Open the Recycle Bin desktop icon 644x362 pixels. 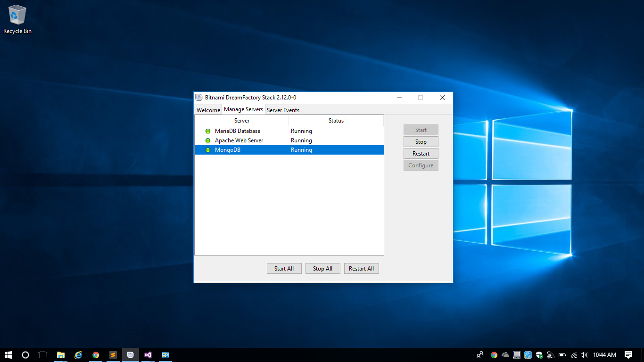pos(17,20)
